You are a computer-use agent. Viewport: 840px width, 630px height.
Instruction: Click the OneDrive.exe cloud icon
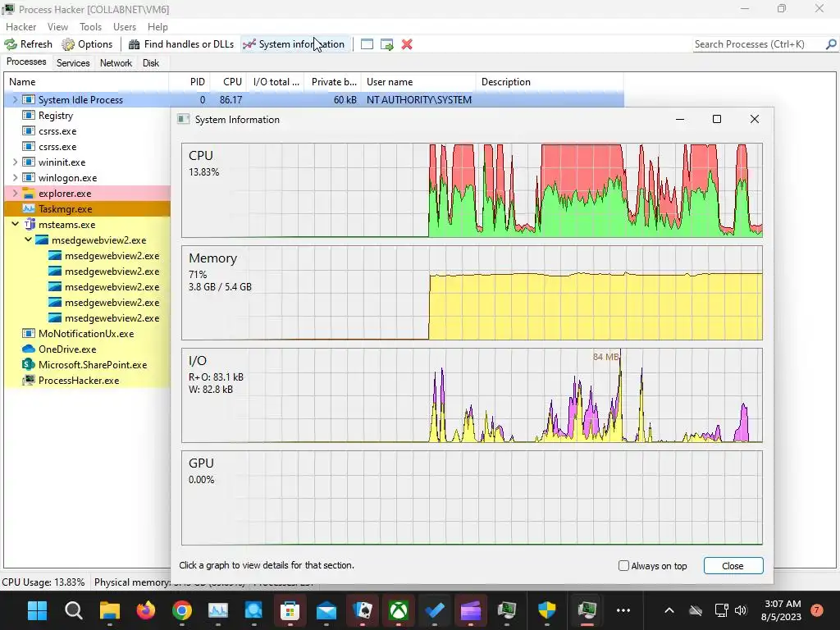[x=29, y=349]
